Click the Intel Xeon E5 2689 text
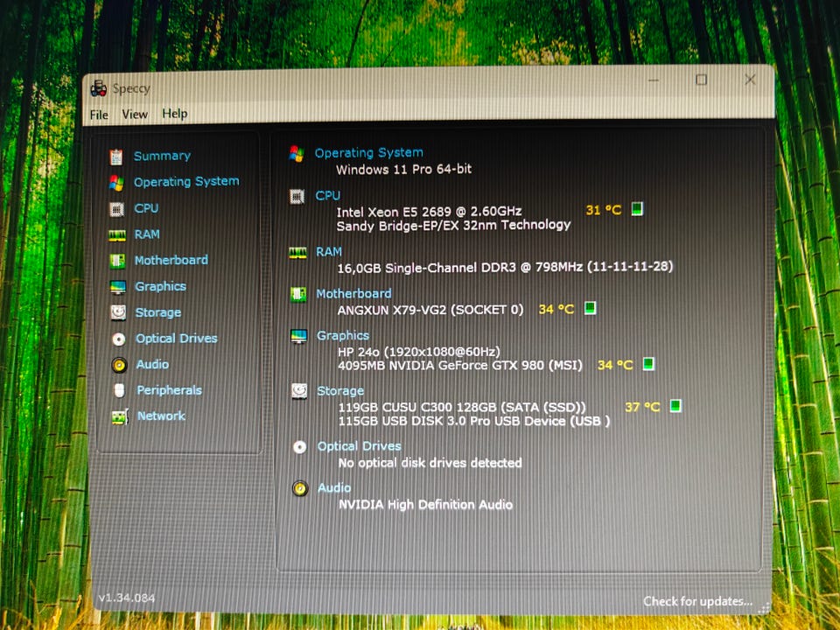Viewport: 840px width, 630px height. point(430,212)
